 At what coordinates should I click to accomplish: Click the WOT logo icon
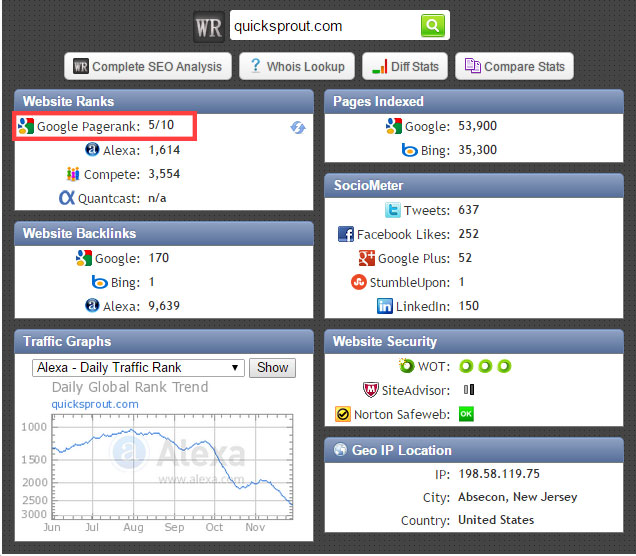coord(406,365)
